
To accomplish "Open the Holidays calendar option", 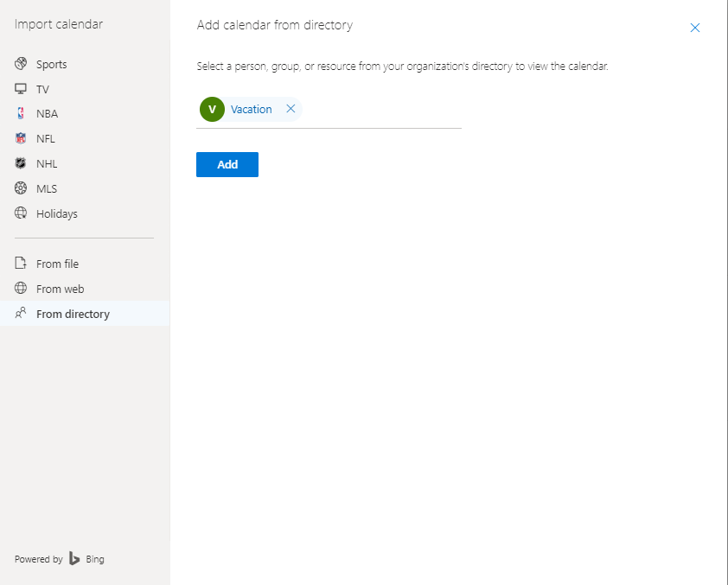I will (x=85, y=213).
